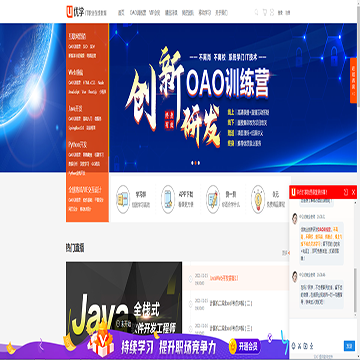The width and height of the screenshot is (360, 360).
Task: Click the gold coin icon beside membership button
Action: [233, 347]
